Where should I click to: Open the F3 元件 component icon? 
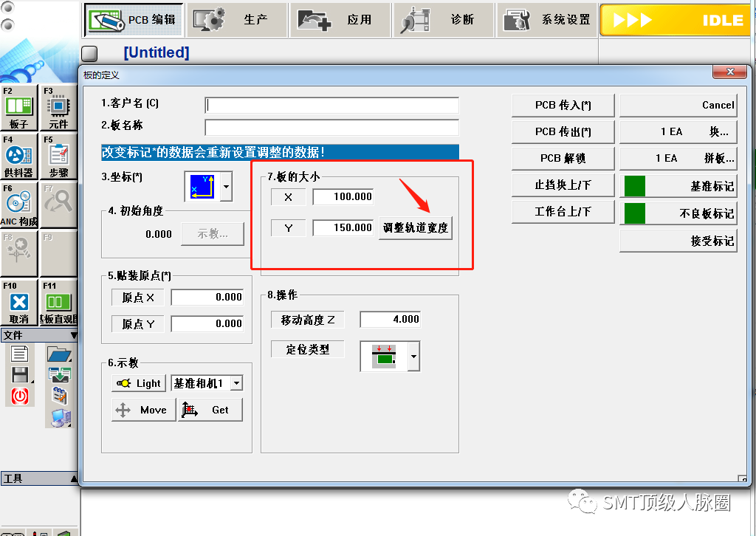58,108
